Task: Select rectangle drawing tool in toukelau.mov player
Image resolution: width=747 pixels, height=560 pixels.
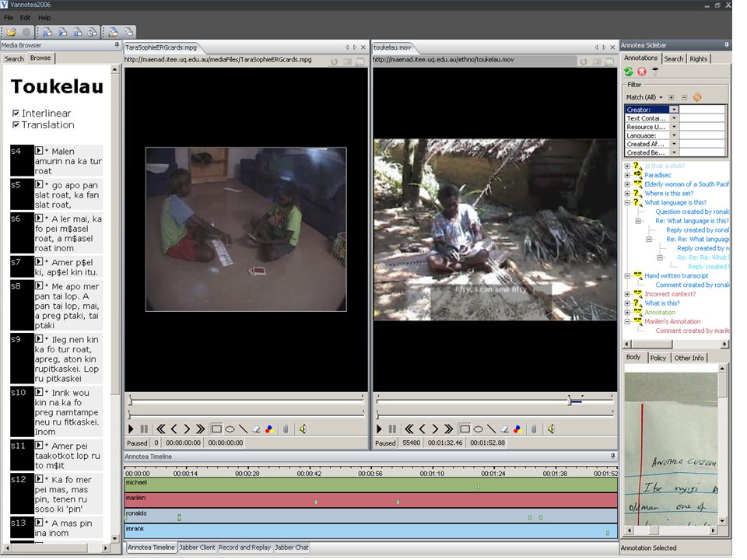Action: point(465,429)
